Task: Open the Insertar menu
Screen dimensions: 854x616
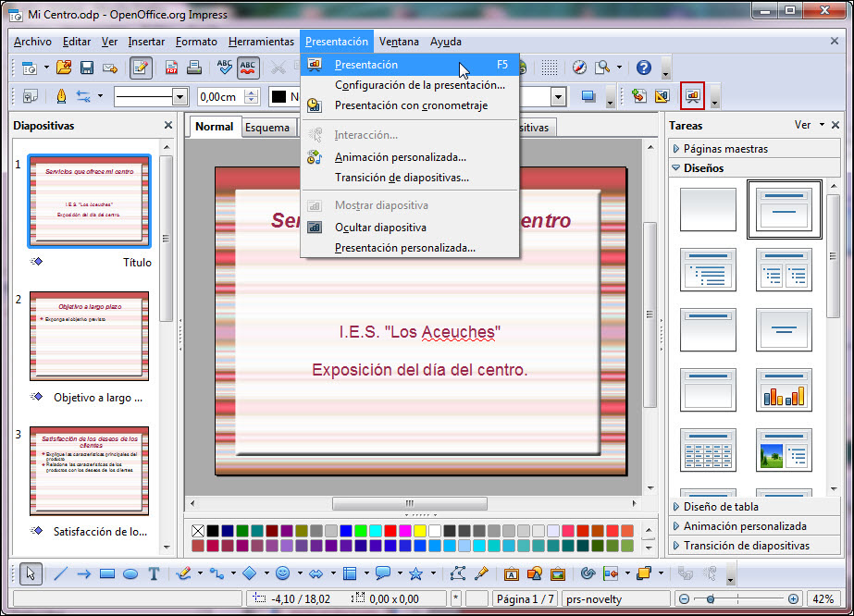Action: coord(146,42)
